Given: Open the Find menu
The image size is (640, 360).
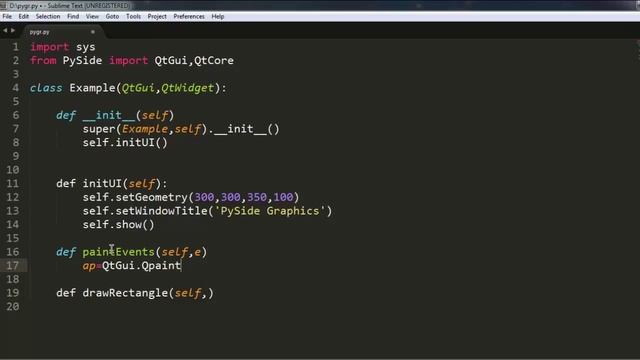Looking at the screenshot, I should (x=73, y=16).
